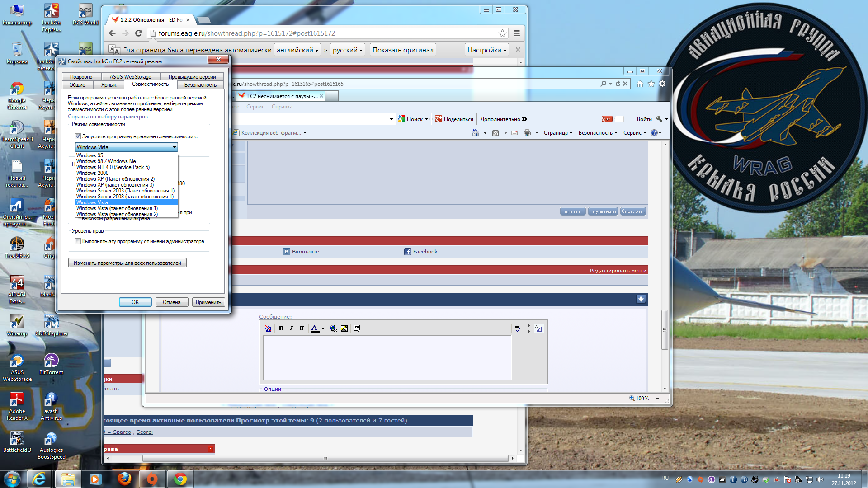This screenshot has width=868, height=488.
Task: Click the italic formatting icon in the message editor
Action: [291, 328]
